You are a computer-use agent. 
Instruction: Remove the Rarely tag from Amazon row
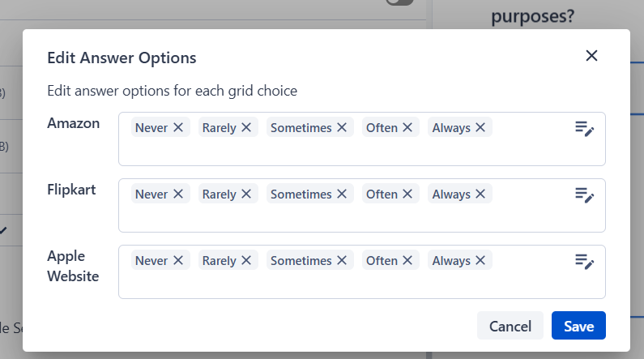(246, 128)
